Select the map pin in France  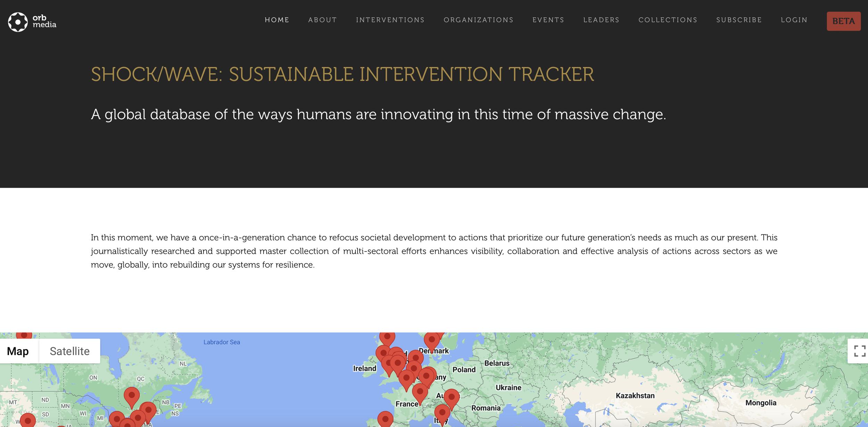pos(420,392)
